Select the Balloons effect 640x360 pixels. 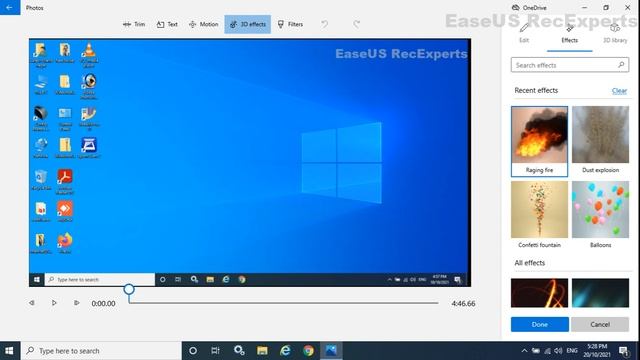pyautogui.click(x=600, y=216)
